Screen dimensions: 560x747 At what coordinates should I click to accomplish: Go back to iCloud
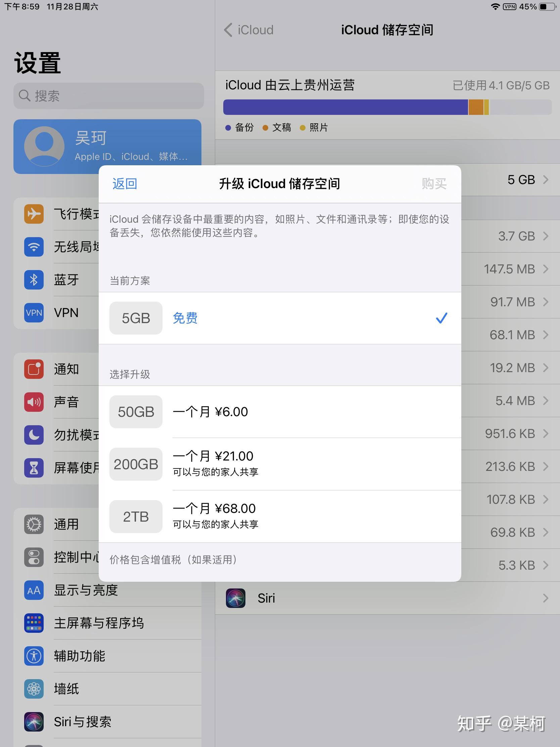249,30
